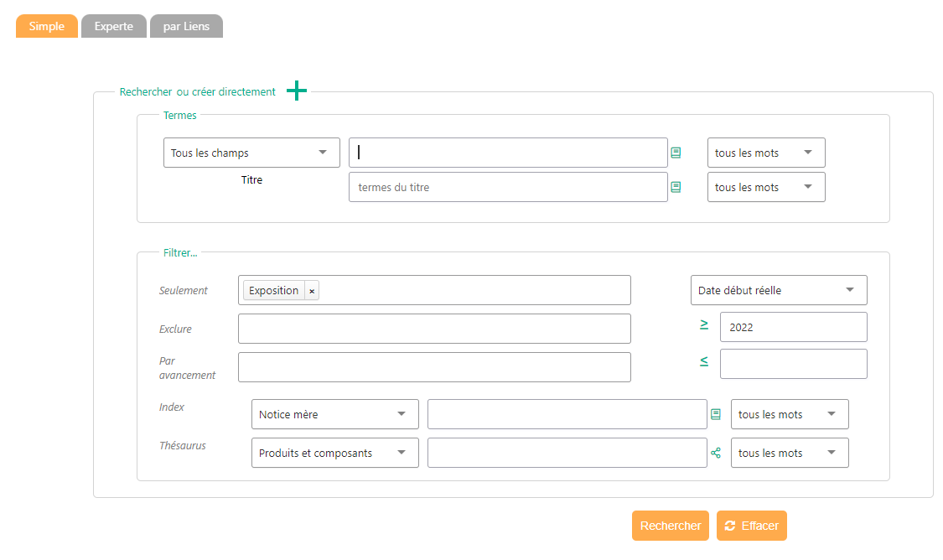The image size is (943, 560).
Task: Open the Date début réelle dropdown
Action: tap(778, 290)
